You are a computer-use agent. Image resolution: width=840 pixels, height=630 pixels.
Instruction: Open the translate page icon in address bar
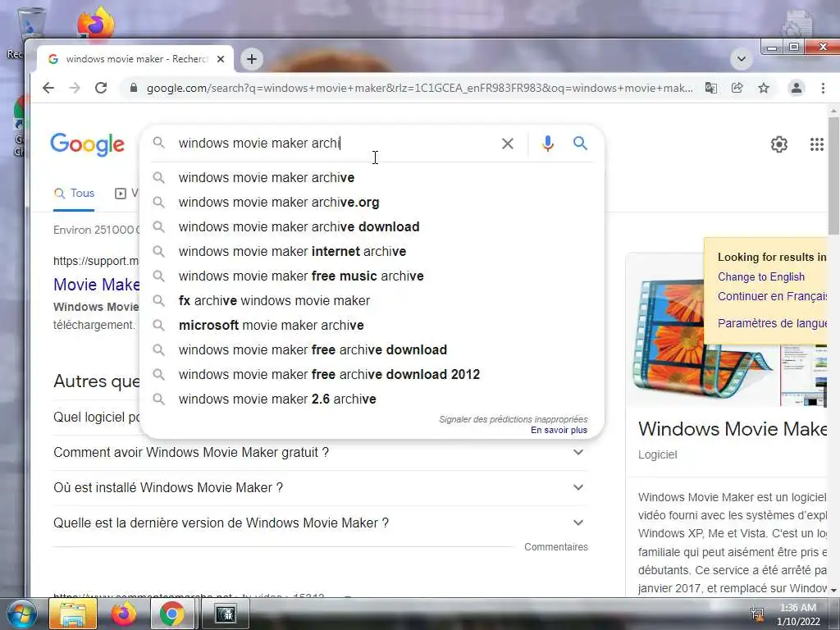click(711, 88)
